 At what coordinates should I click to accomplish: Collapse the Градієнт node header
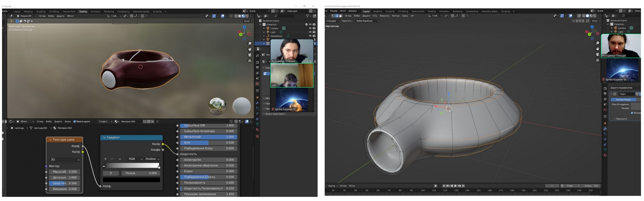pos(104,138)
